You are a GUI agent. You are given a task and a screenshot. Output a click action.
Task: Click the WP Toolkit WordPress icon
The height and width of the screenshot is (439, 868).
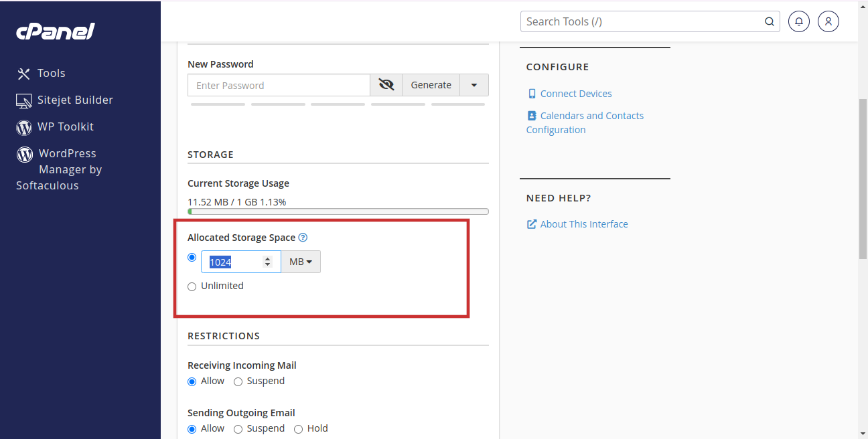pos(24,127)
